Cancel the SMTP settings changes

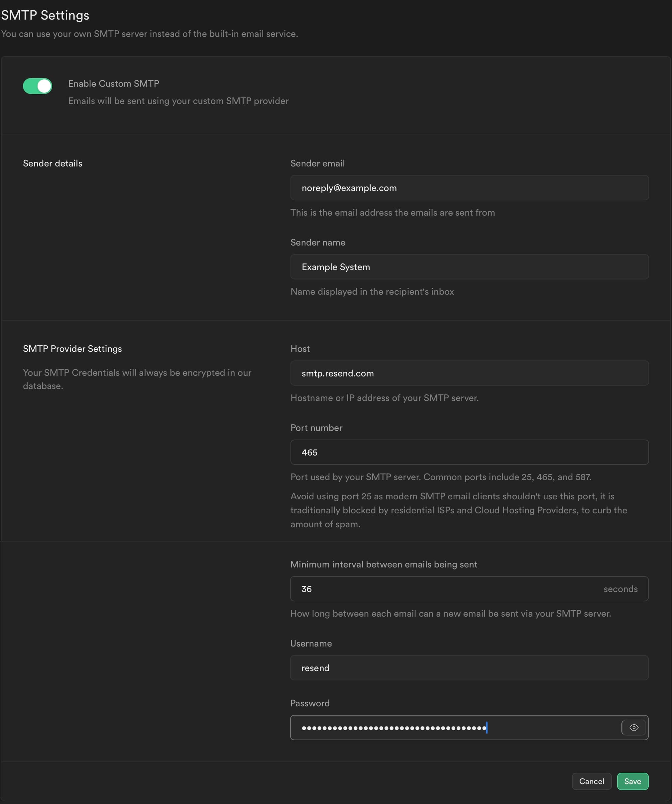(591, 781)
